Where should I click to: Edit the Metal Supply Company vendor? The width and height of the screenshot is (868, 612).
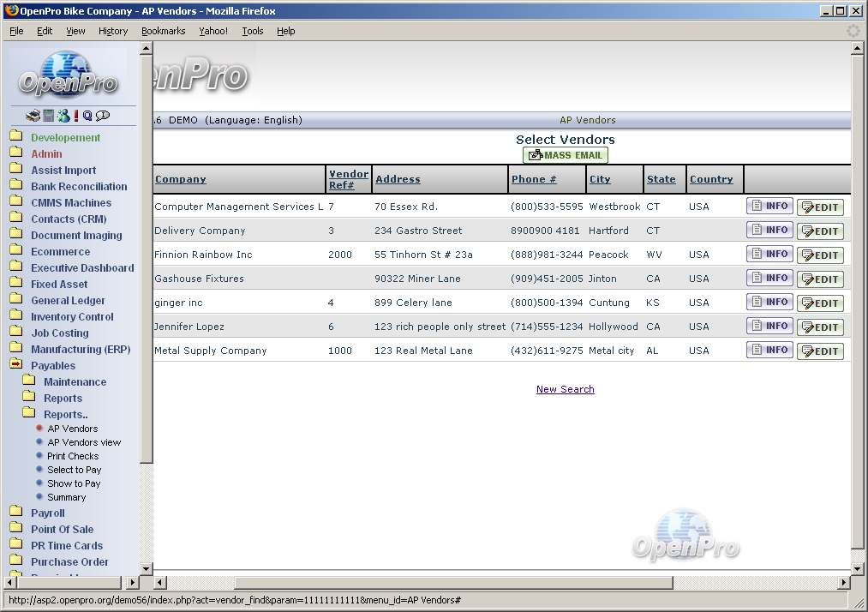(820, 351)
